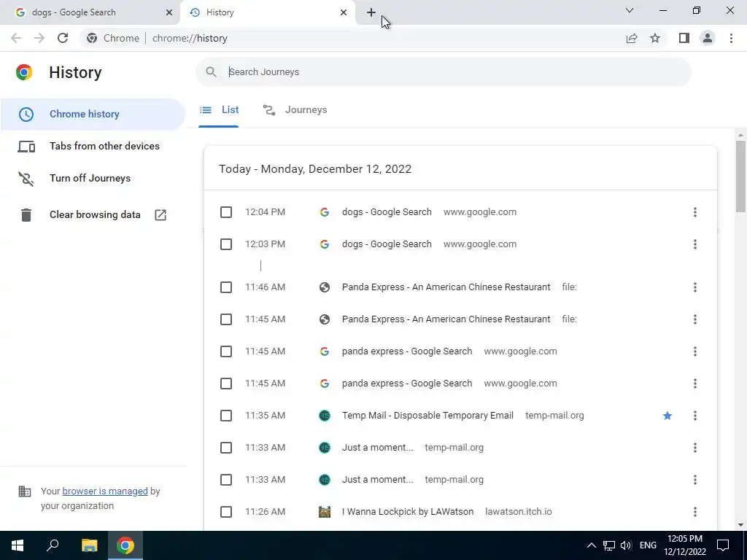Screen dimensions: 747x560
Task: Click the browser is managed link
Action: [105, 491]
